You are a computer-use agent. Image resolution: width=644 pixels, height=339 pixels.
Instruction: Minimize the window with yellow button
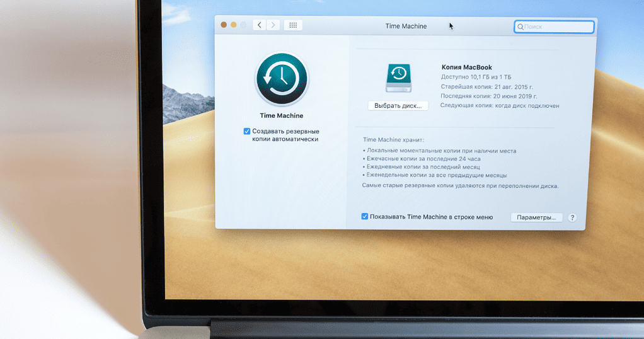click(233, 25)
